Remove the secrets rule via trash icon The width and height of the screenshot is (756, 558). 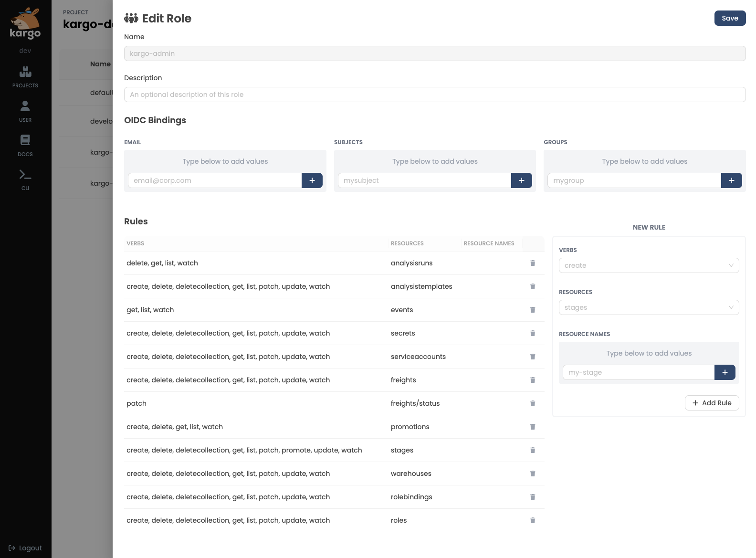[x=533, y=333]
